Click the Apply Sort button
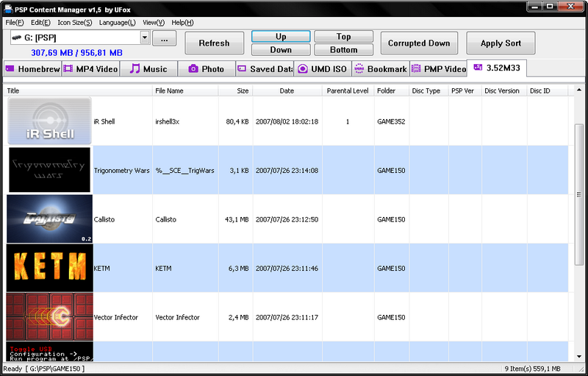Screen dimensions: 588x376 tap(501, 43)
